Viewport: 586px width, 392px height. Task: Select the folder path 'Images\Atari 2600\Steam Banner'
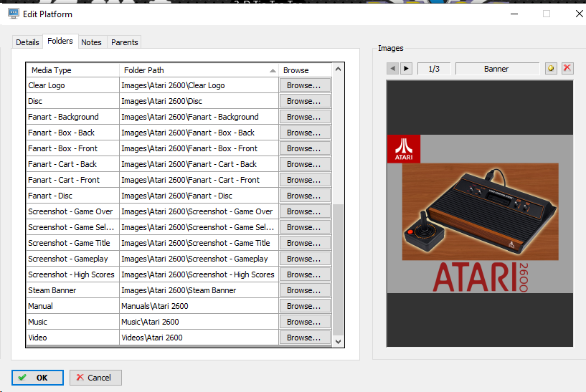pos(199,290)
